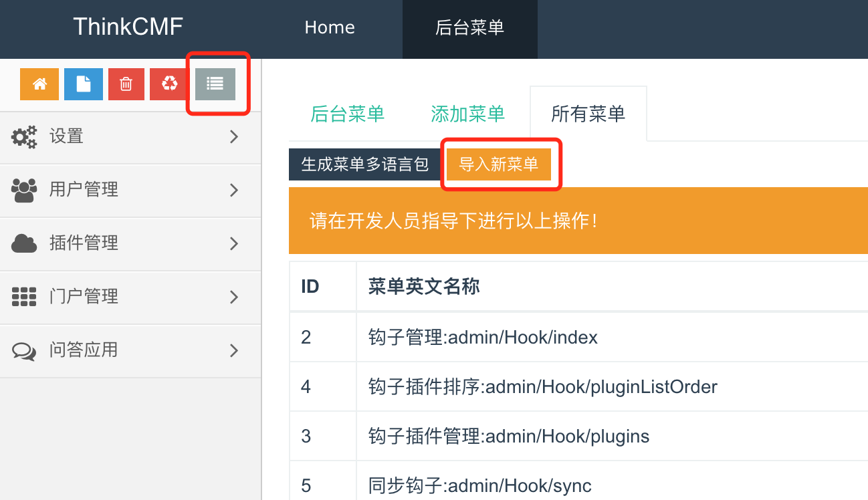Click the 钩子管理:admin/Hook/index row text
Image resolution: width=868 pixels, height=500 pixels.
tap(483, 337)
